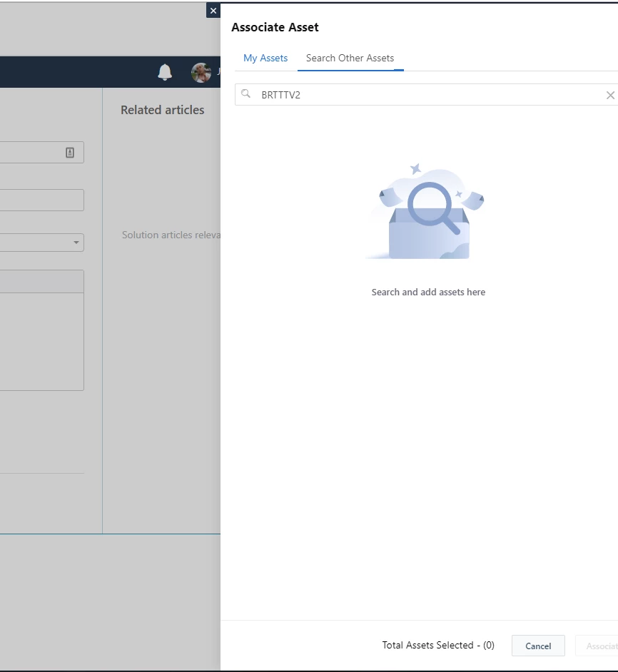Click the requester contact icon in the background form
Viewport: 618px width, 672px height.
pos(70,153)
